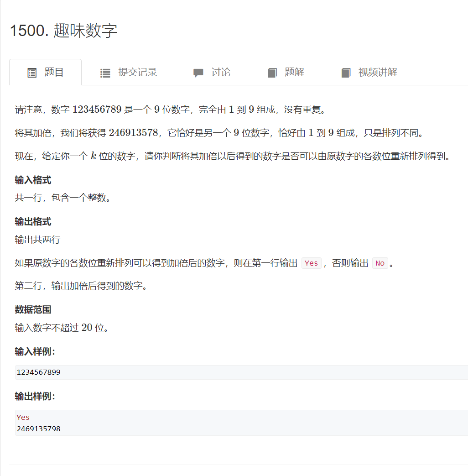Click the line 第二行，输出加倍后得到的数字

(81, 286)
